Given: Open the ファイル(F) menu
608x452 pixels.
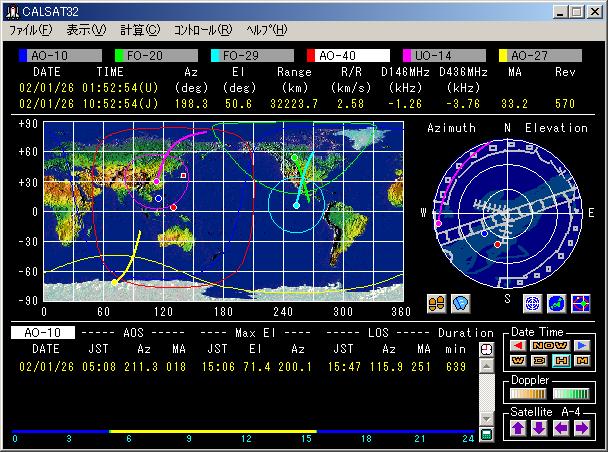Looking at the screenshot, I should 30,30.
